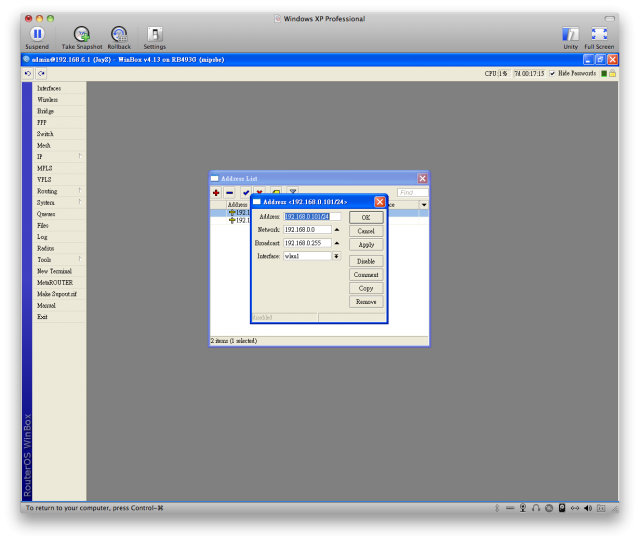Open the Log menu item

59,237
